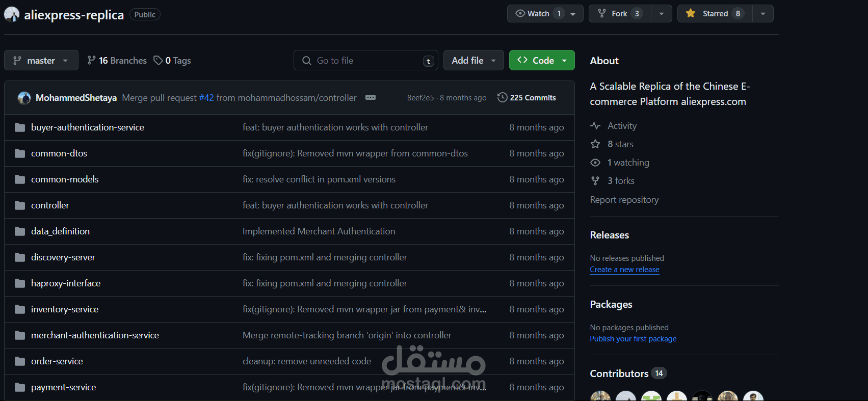
Task: Click the merchant-authentication-service folder icon
Action: click(20, 335)
